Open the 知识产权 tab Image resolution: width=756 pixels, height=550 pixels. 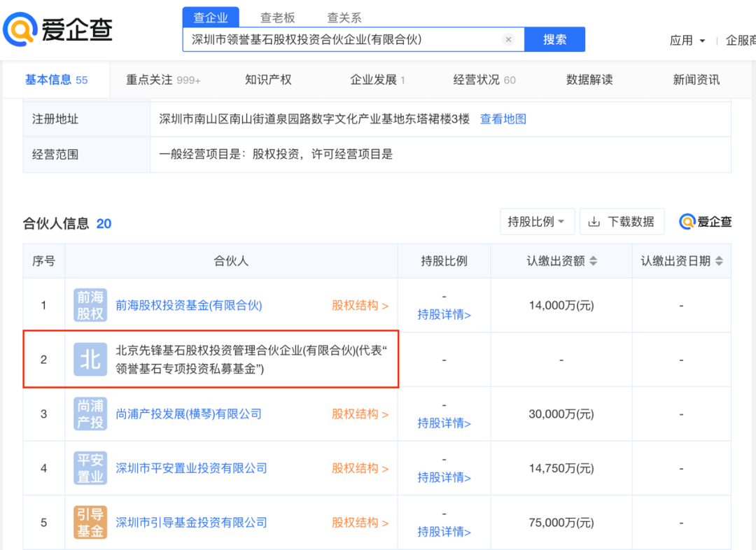click(268, 80)
